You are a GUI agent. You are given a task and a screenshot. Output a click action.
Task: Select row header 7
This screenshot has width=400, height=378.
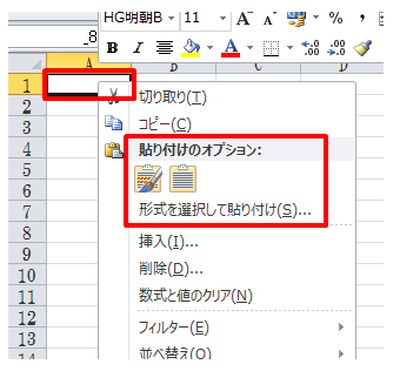coord(27,212)
